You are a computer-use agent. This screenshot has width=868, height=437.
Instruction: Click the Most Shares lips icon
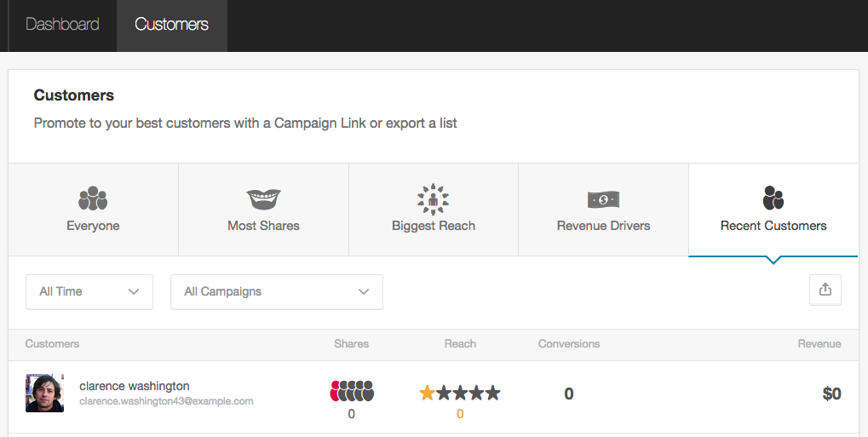click(263, 199)
